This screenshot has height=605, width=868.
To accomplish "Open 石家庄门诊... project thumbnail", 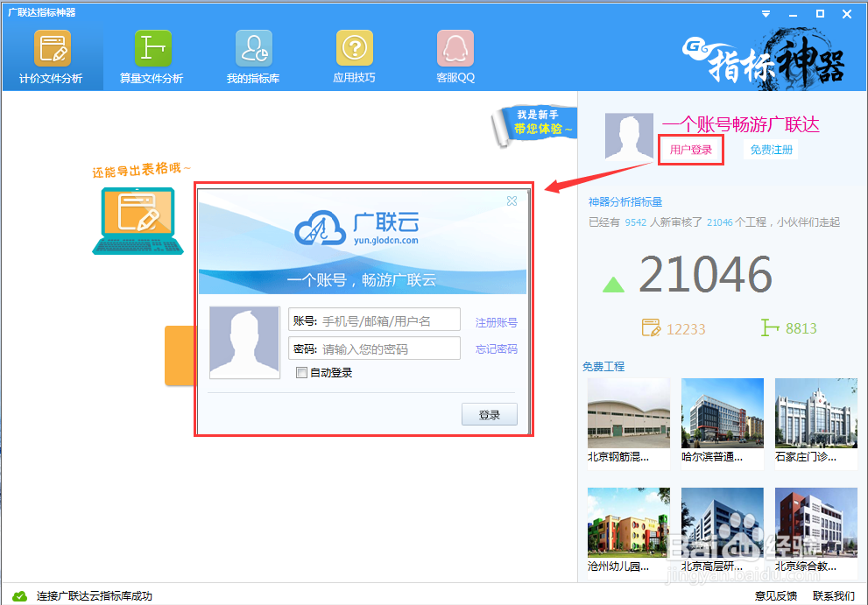I will coord(816,413).
